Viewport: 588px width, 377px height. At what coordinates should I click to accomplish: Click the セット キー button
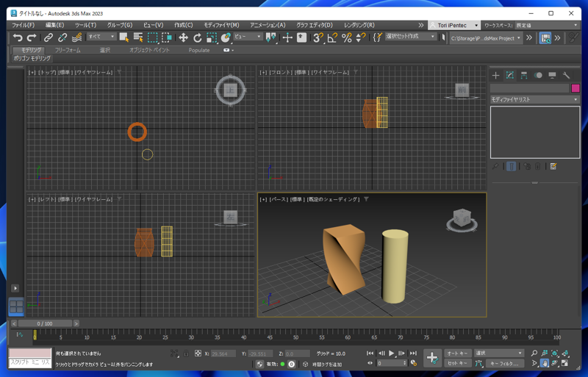(457, 363)
